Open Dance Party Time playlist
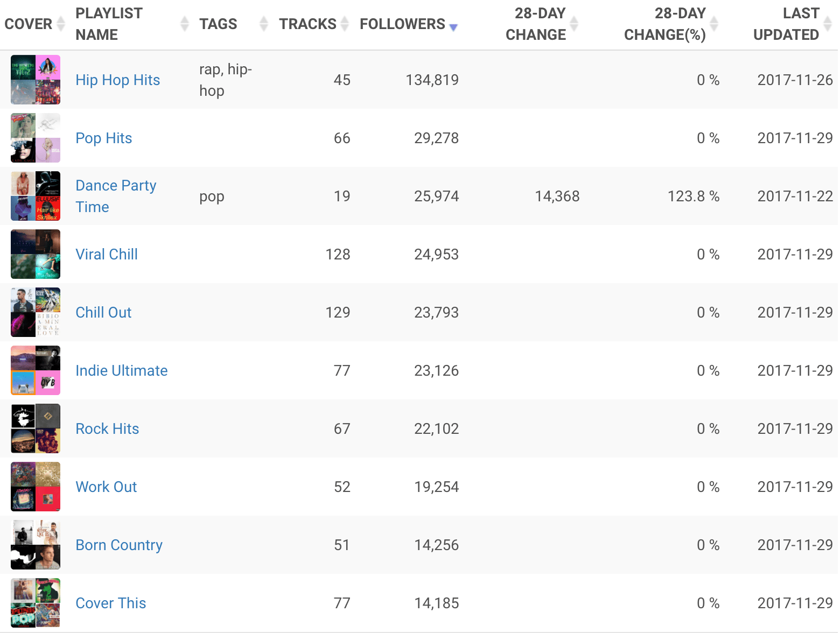This screenshot has height=633, width=840. 116,196
